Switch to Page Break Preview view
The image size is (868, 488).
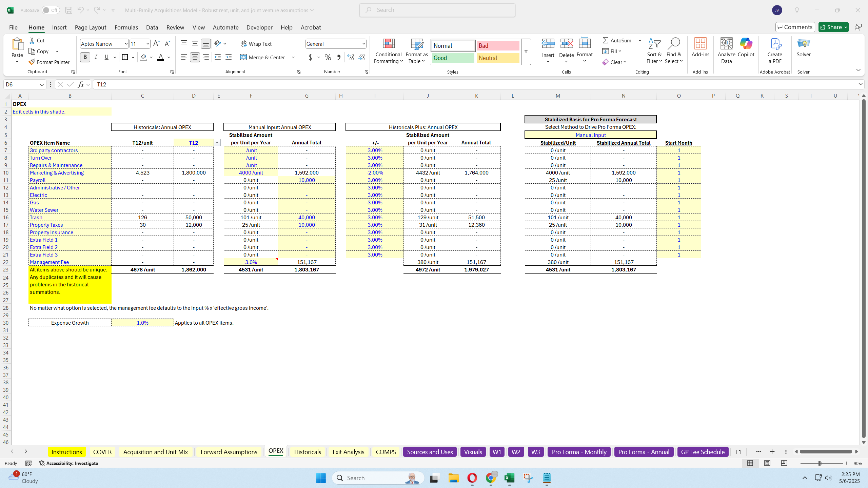[784, 463]
